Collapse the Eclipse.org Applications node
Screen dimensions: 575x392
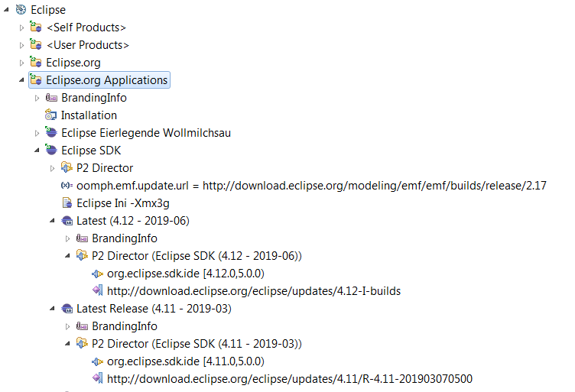21,80
